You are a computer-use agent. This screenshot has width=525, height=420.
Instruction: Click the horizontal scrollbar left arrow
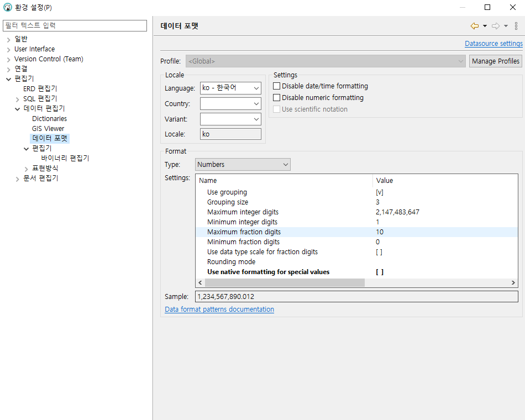[x=200, y=283]
